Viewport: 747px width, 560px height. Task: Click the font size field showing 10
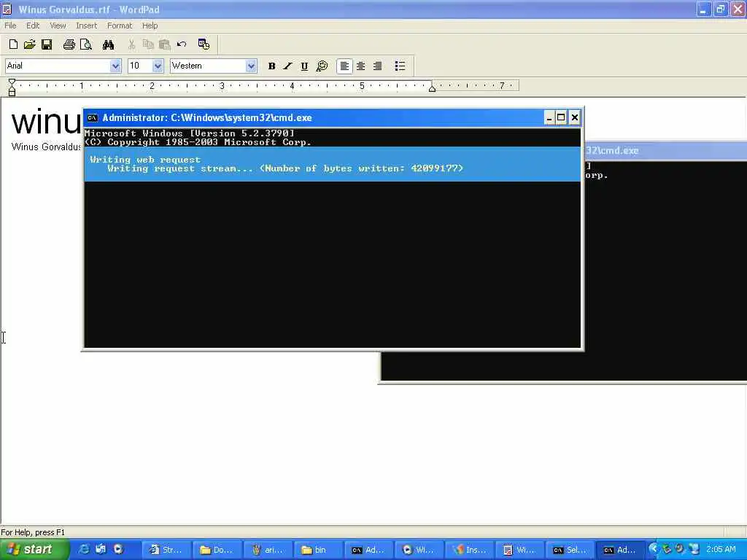point(140,66)
